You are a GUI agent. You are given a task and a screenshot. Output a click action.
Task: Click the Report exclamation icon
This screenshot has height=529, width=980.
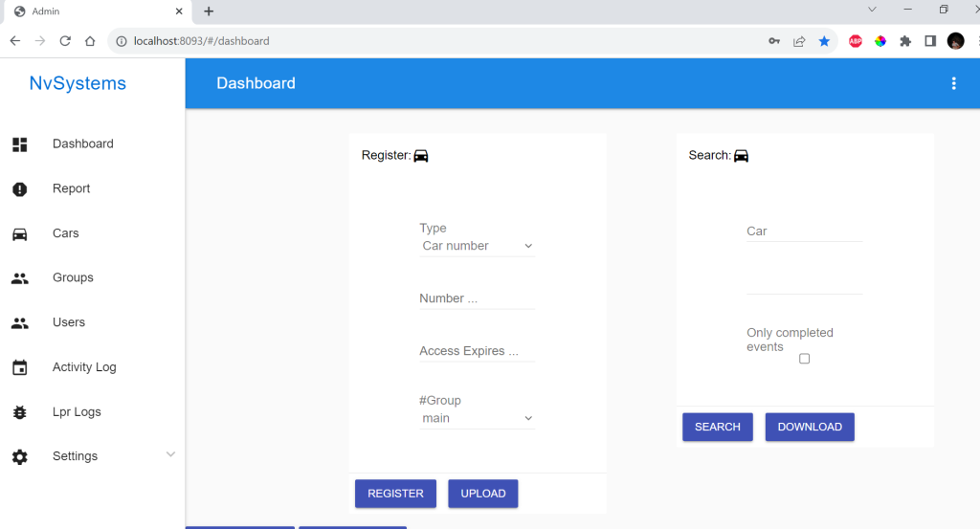(x=20, y=189)
